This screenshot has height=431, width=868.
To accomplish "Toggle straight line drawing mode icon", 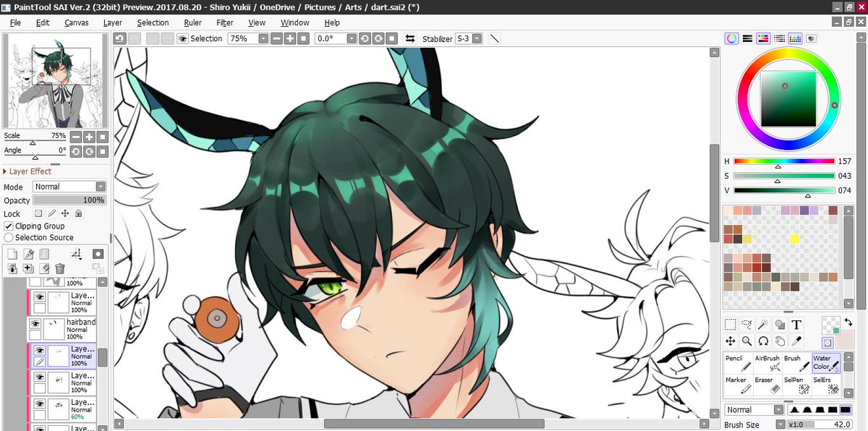I will click(495, 38).
